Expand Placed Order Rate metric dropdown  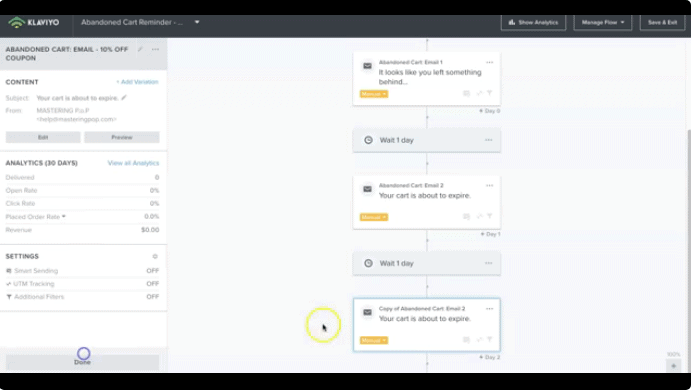(64, 217)
